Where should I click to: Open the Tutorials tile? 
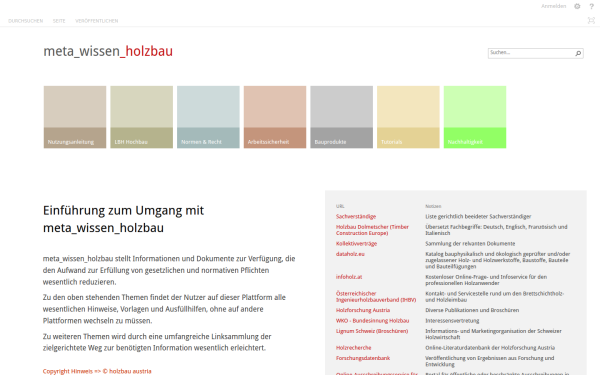click(x=408, y=117)
